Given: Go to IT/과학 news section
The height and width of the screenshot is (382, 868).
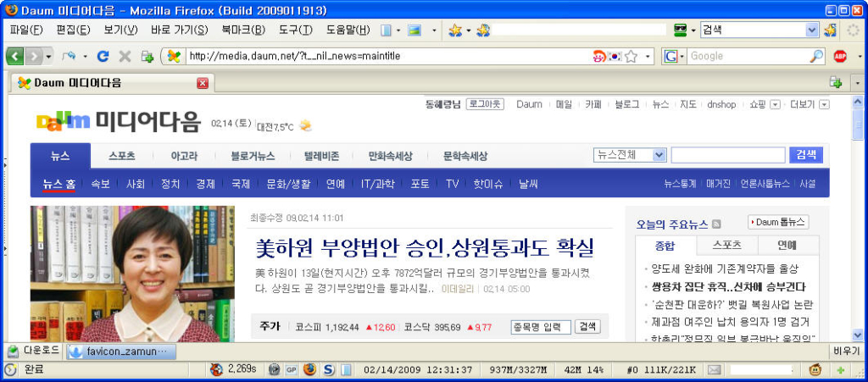Looking at the screenshot, I should (377, 184).
